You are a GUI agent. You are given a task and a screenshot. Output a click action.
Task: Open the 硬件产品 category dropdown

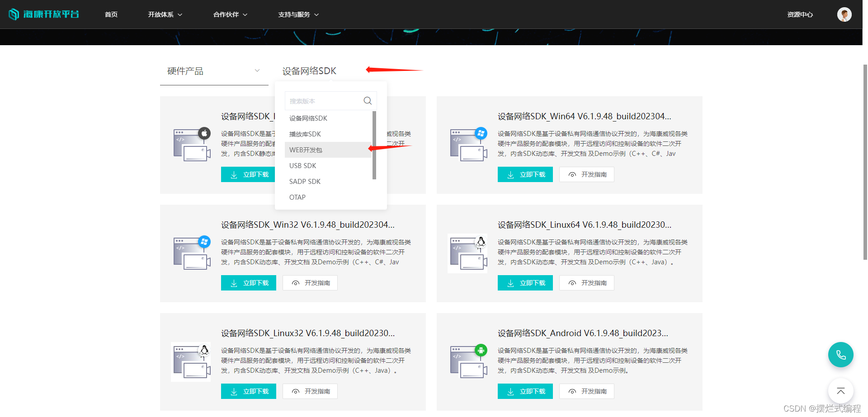(x=214, y=71)
